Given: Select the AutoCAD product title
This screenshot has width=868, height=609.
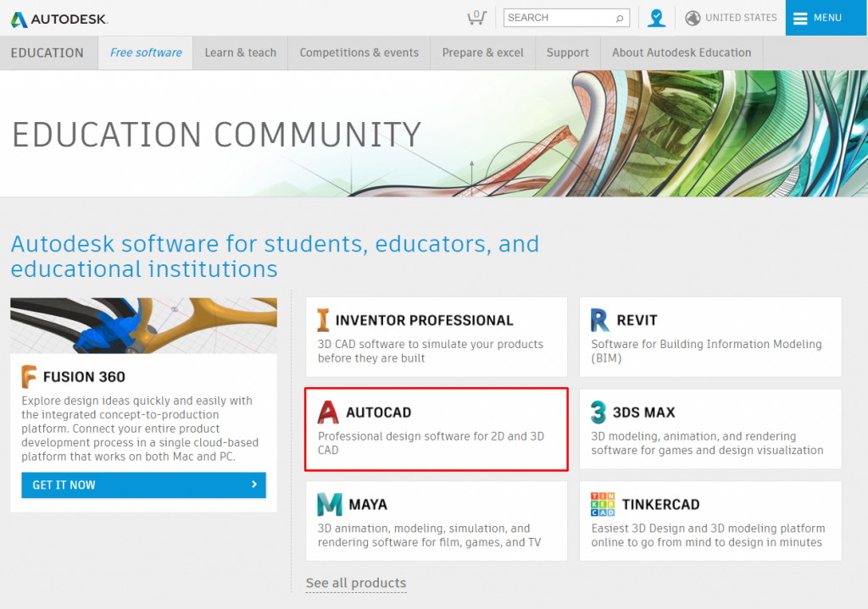Looking at the screenshot, I should click(x=379, y=412).
